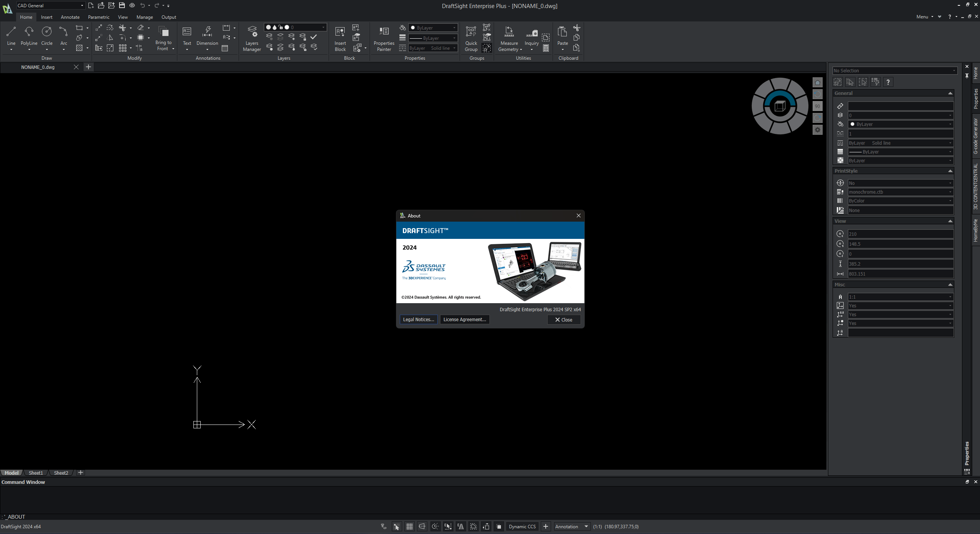Toggle the status bar button right of ETrack

coord(473,527)
